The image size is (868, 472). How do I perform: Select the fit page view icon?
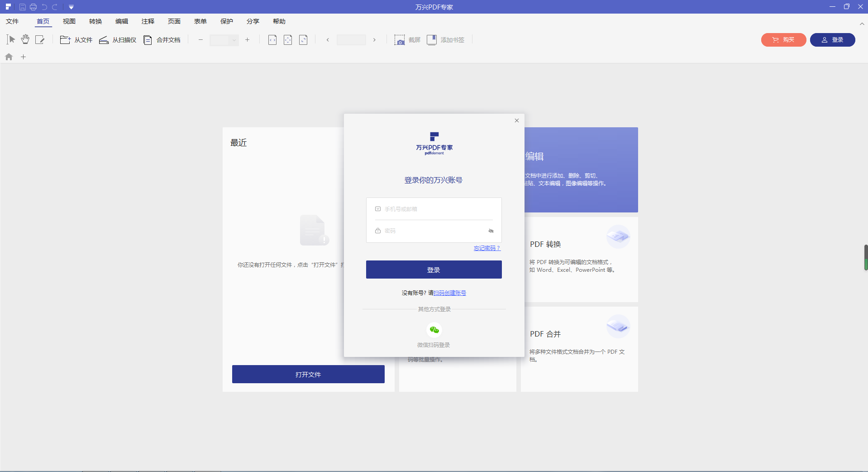click(x=288, y=40)
